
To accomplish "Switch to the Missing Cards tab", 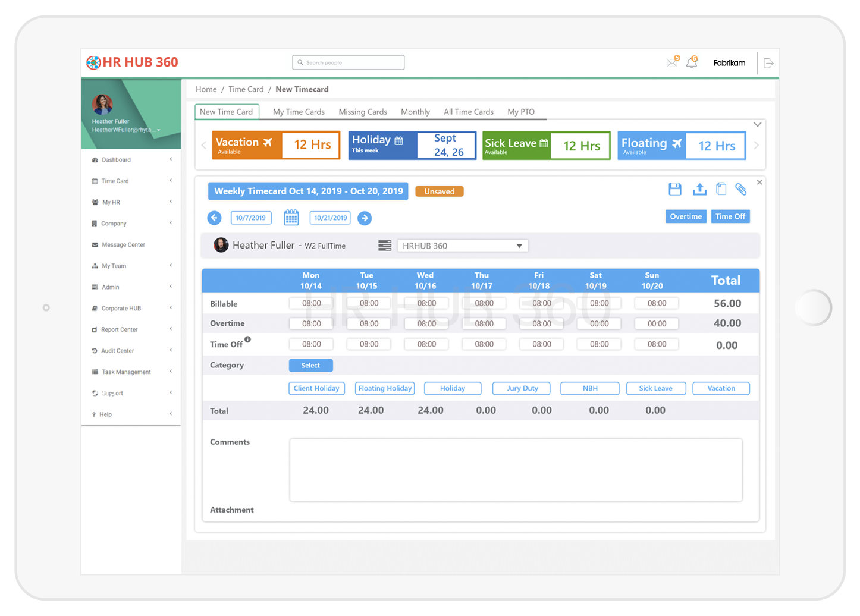I will (363, 112).
